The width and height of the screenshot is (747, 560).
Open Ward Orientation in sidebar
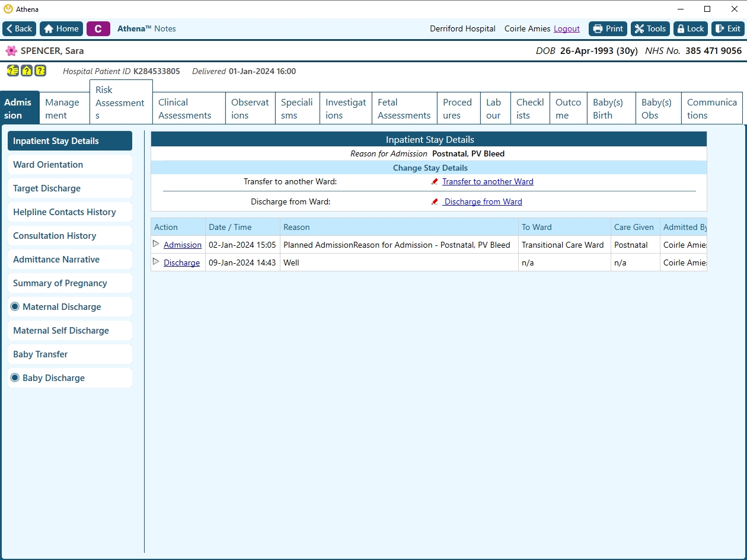click(70, 165)
